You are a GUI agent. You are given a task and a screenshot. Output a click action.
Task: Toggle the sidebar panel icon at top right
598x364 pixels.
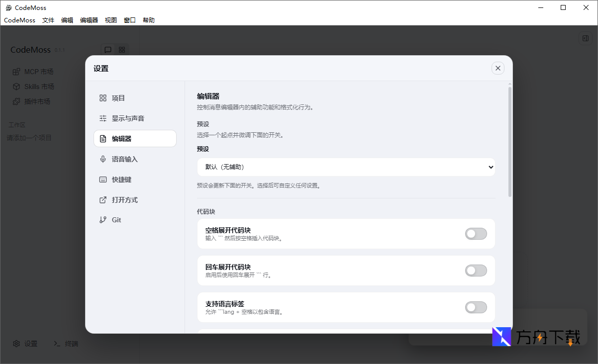(x=586, y=38)
